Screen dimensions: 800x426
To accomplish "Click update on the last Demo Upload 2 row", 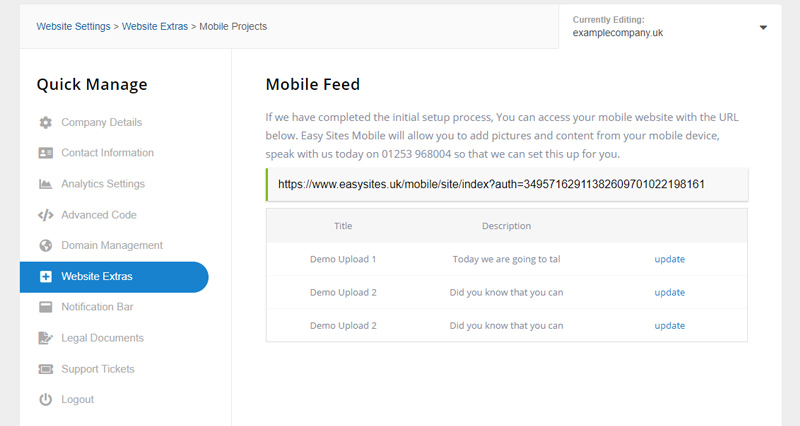I will click(669, 325).
